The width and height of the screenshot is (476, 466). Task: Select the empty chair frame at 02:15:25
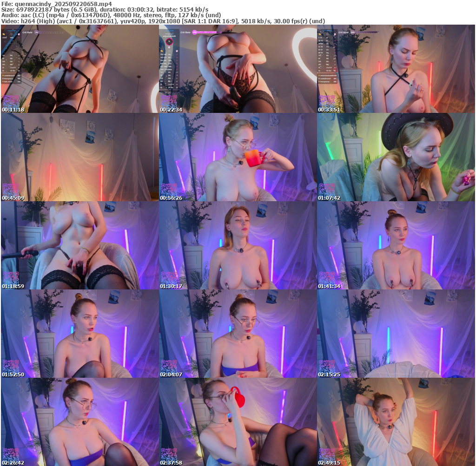396,334
